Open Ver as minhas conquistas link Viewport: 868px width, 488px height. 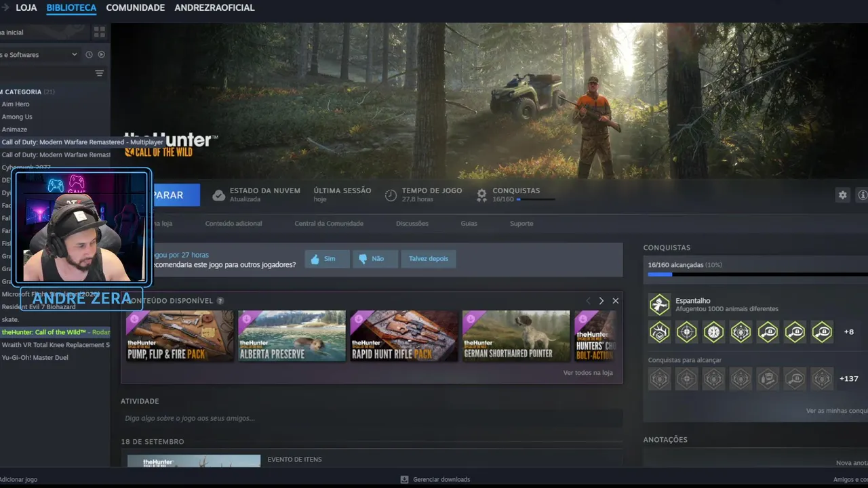(837, 411)
